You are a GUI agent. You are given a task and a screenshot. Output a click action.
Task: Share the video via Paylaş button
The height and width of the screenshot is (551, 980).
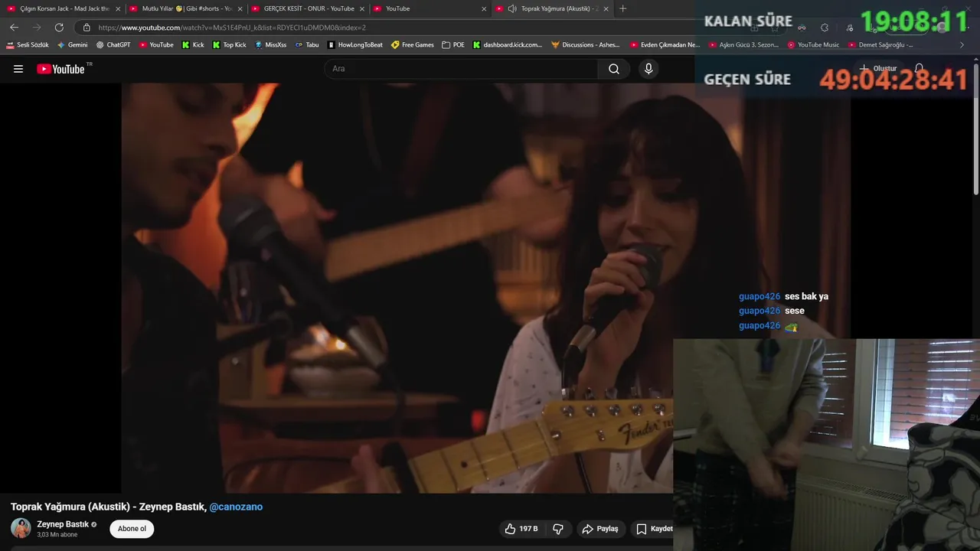coord(599,529)
